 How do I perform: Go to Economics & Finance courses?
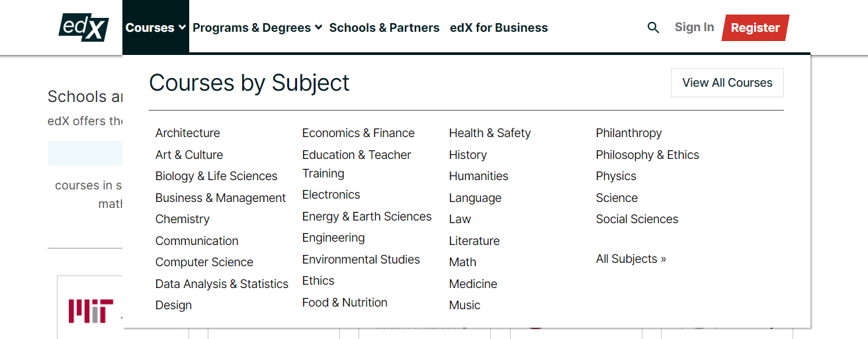tap(359, 133)
